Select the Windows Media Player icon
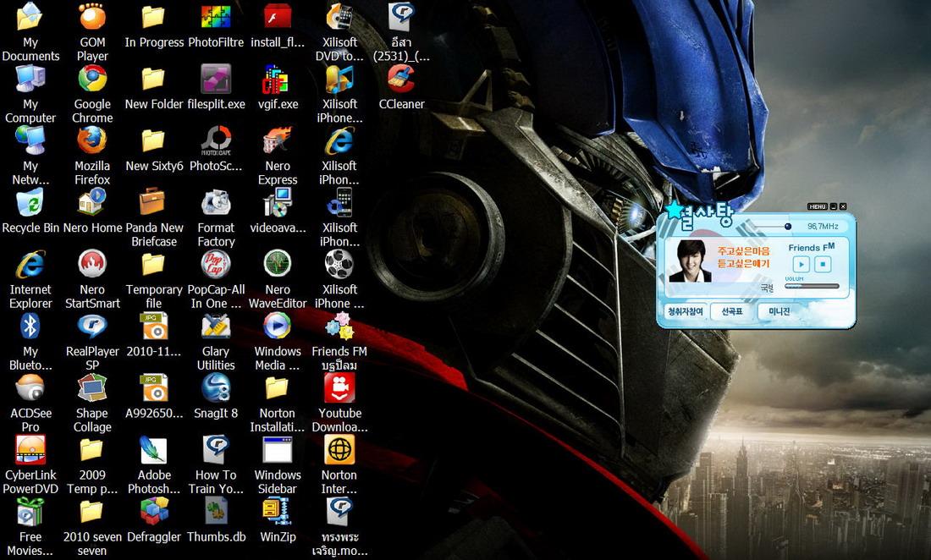Viewport: 931px width, 560px height. (x=278, y=341)
